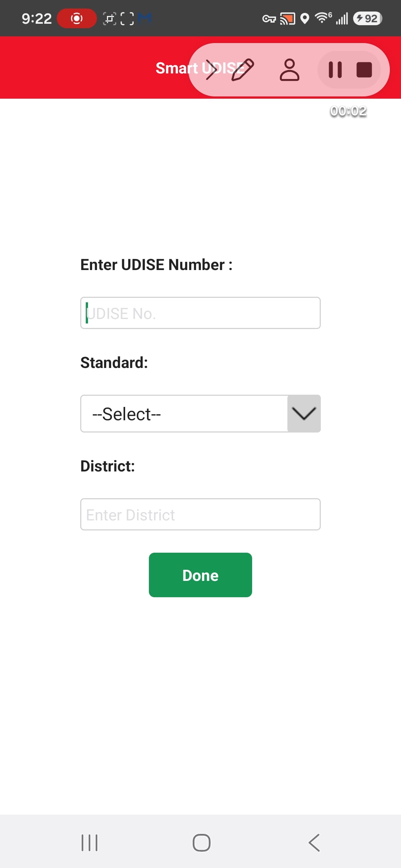Go back using navigation back arrow
The width and height of the screenshot is (401, 868).
click(x=314, y=843)
